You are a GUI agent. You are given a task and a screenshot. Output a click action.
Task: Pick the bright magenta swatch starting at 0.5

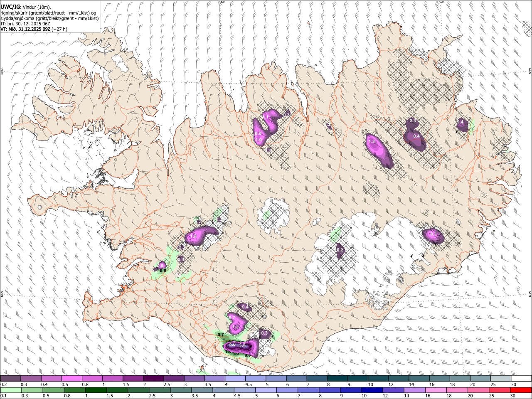click(71, 378)
